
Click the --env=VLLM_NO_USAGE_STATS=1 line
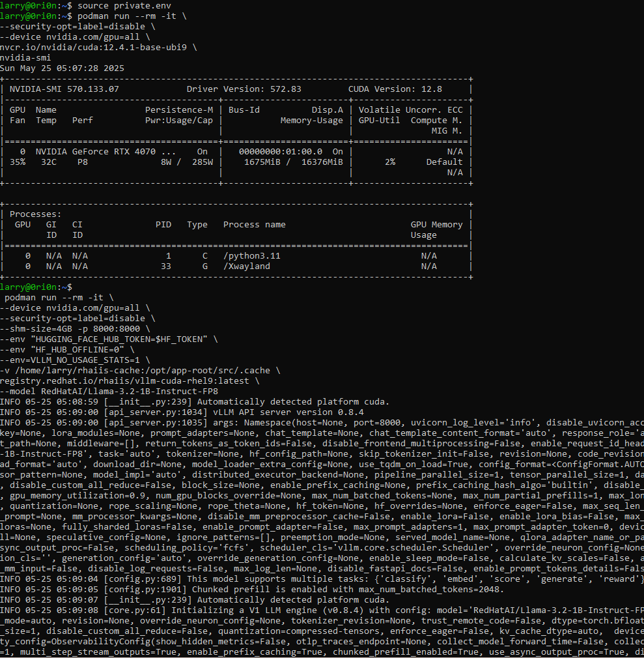[x=75, y=360]
